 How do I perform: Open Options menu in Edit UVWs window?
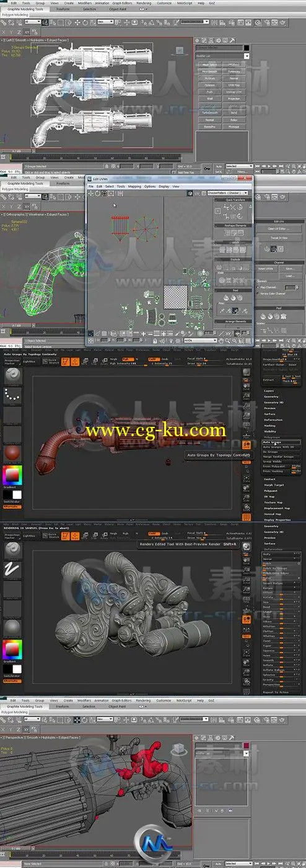click(x=150, y=187)
